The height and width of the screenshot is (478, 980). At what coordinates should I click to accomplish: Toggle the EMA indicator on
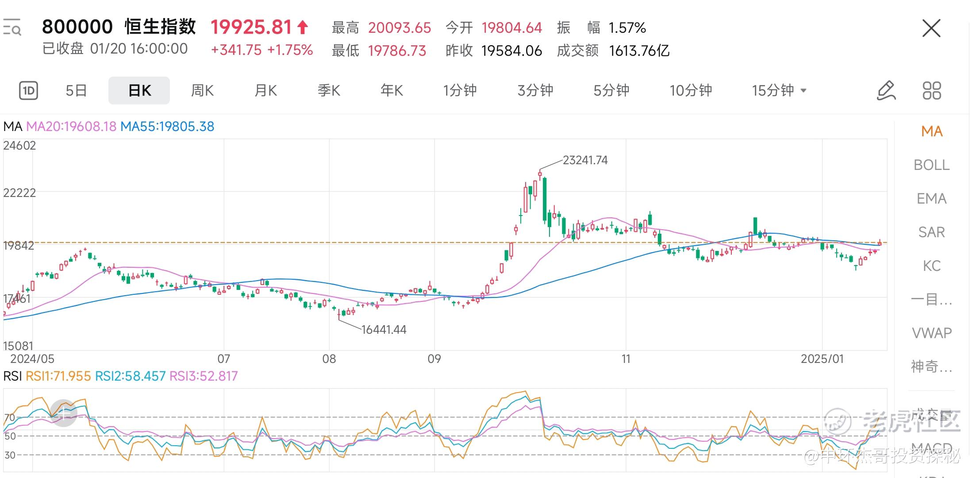point(931,199)
